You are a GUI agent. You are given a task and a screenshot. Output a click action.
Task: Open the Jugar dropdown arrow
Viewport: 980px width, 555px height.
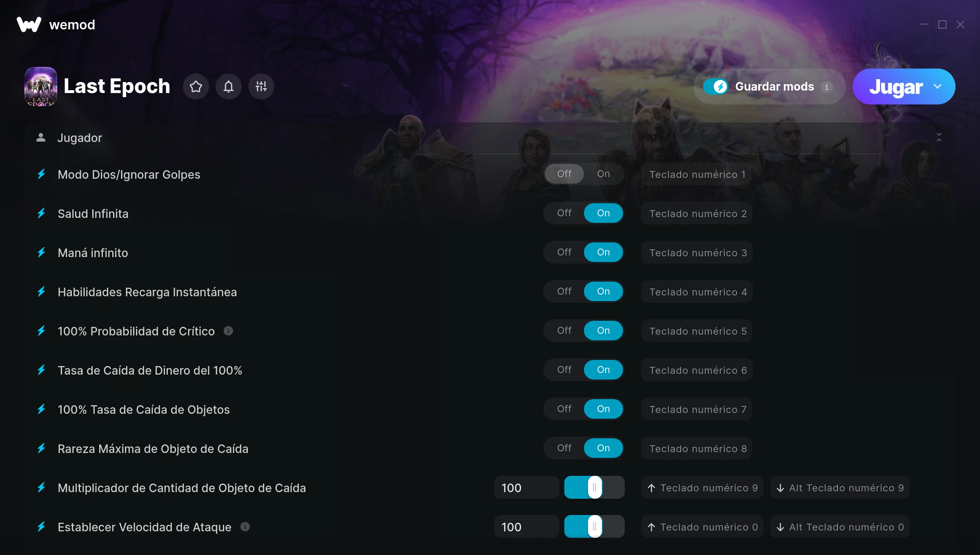[938, 87]
